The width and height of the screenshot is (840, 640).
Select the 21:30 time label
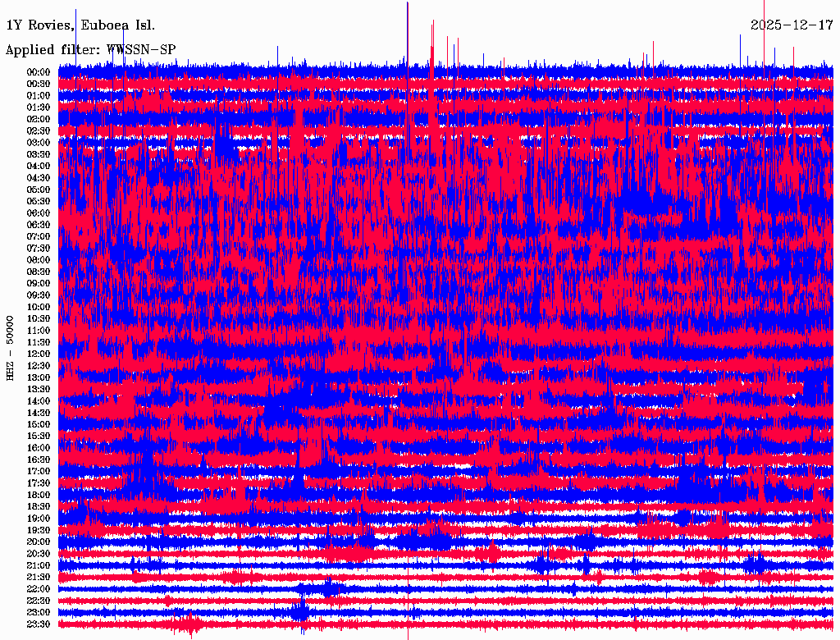tap(39, 578)
